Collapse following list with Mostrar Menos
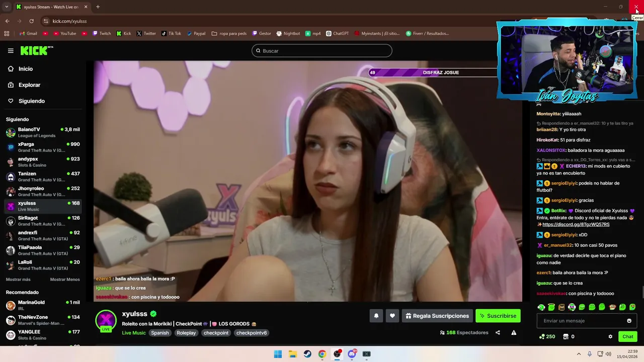 coord(65,280)
